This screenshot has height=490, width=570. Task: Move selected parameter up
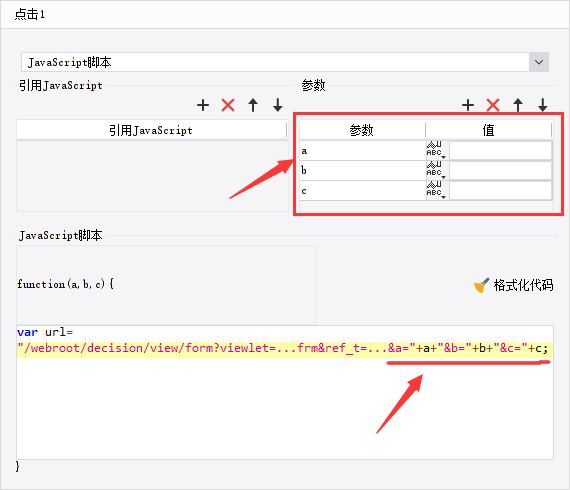(x=518, y=105)
